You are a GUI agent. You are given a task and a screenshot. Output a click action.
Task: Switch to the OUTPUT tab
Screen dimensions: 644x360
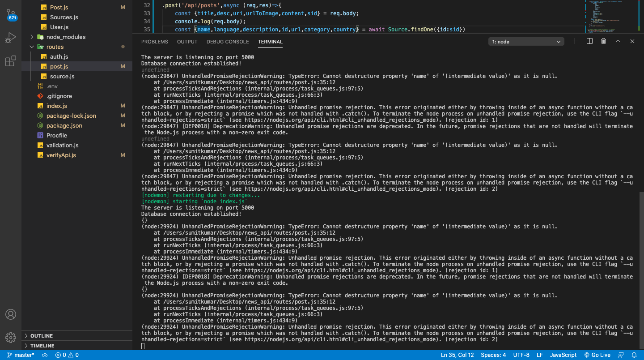point(187,42)
